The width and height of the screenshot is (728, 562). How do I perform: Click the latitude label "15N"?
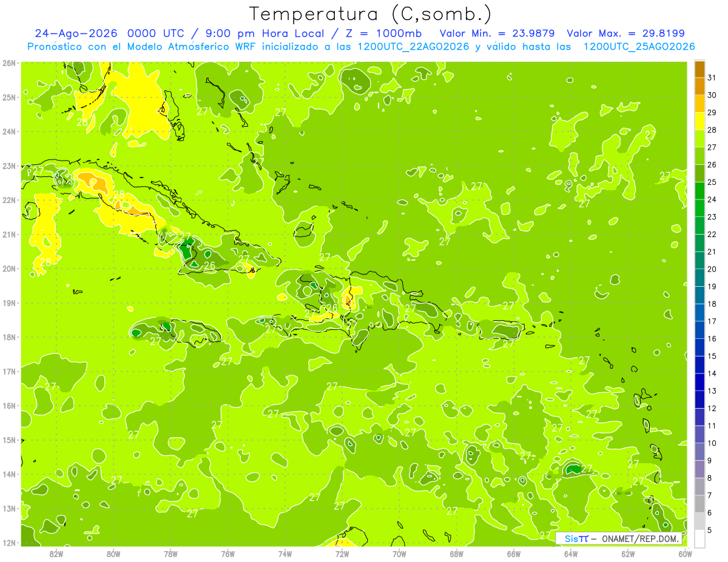(x=9, y=440)
